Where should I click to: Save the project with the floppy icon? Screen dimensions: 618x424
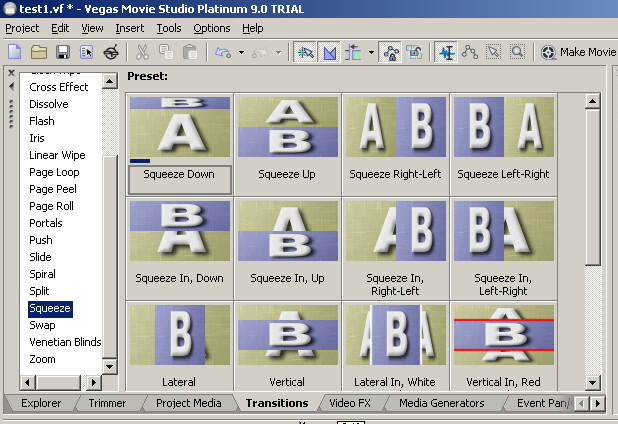pos(63,52)
